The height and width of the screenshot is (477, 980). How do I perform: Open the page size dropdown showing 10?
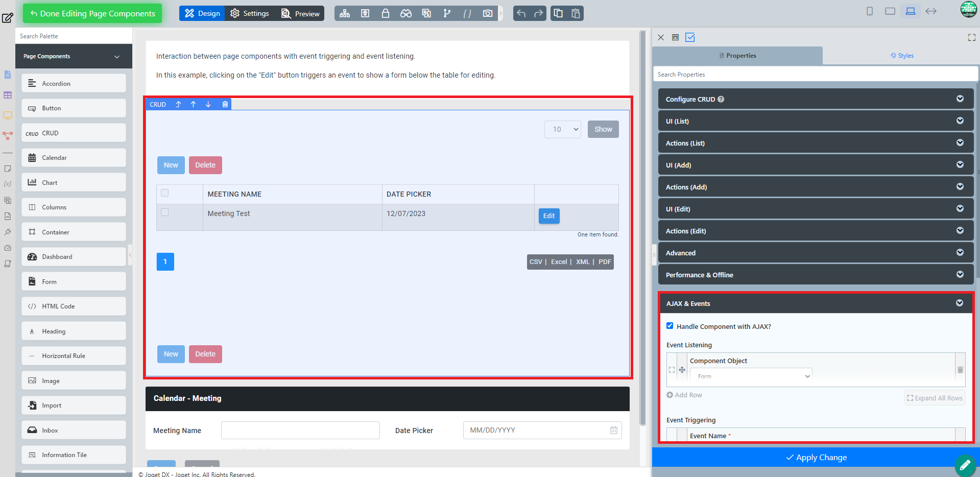(562, 129)
